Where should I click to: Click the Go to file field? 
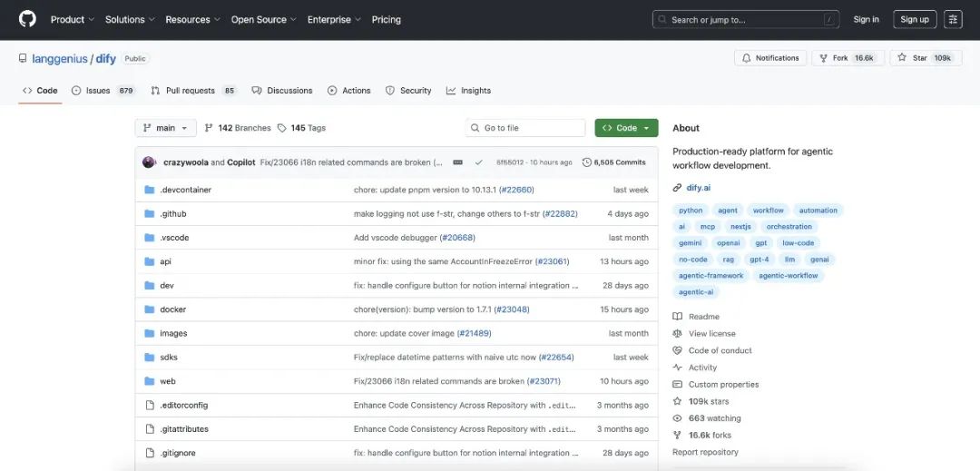click(x=526, y=128)
